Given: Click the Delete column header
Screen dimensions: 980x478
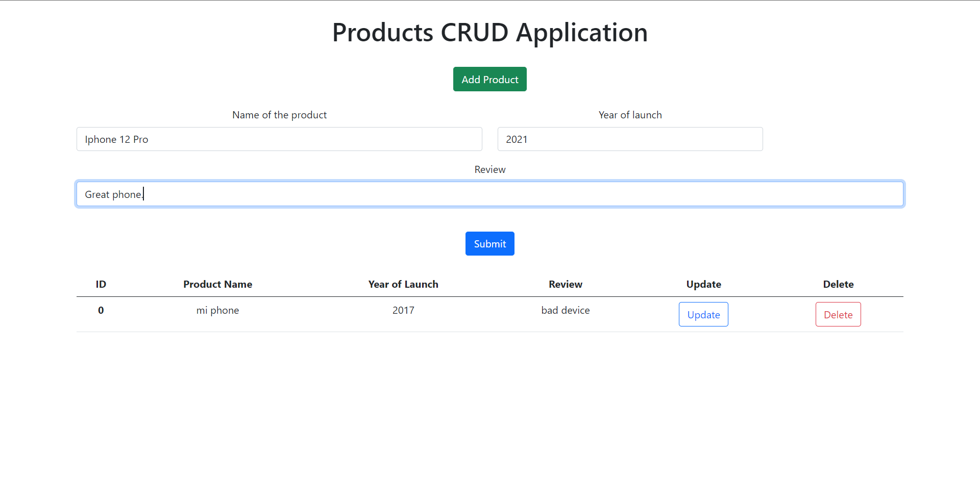Looking at the screenshot, I should 838,284.
